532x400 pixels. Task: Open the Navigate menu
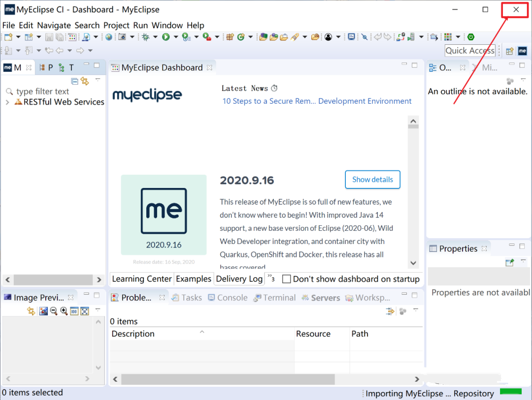pyautogui.click(x=54, y=26)
